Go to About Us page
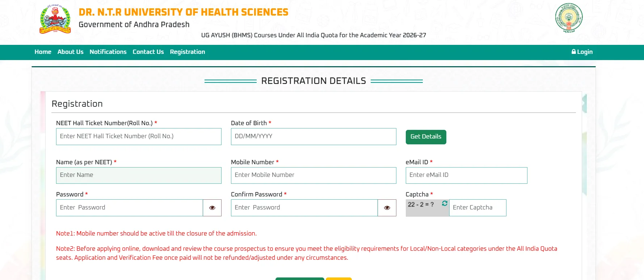The width and height of the screenshot is (644, 280). [70, 52]
